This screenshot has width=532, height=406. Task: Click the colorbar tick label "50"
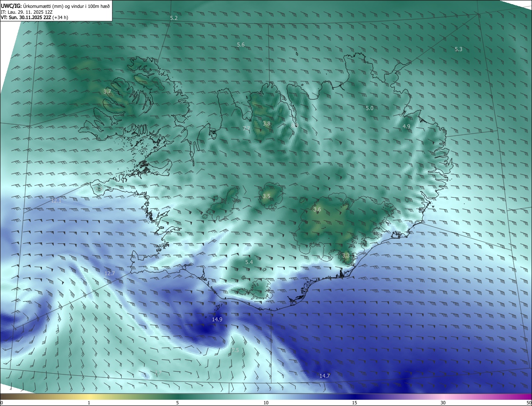529,403
